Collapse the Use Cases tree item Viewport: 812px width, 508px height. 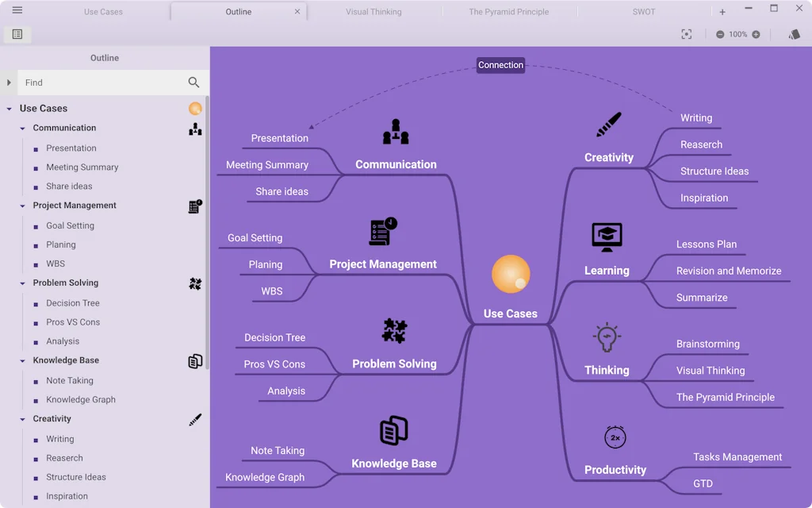(10, 108)
